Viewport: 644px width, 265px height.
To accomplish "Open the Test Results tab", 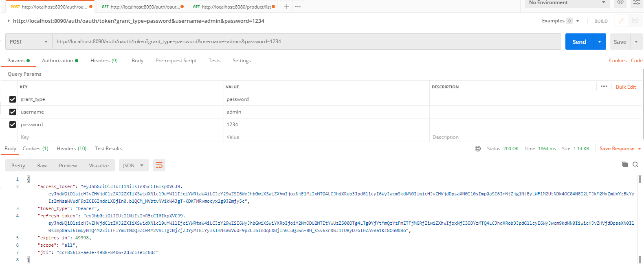I will [x=108, y=149].
